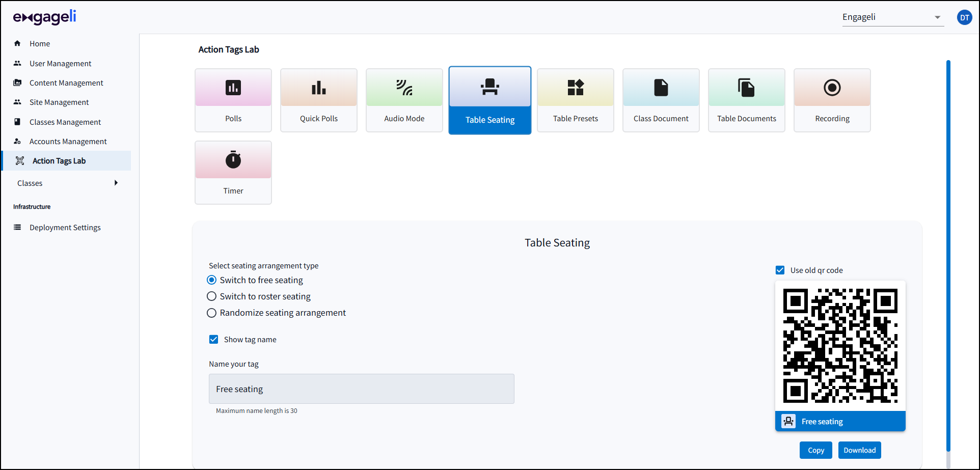Toggle the Show tag name checkbox
This screenshot has width=980, height=470.
(x=214, y=339)
